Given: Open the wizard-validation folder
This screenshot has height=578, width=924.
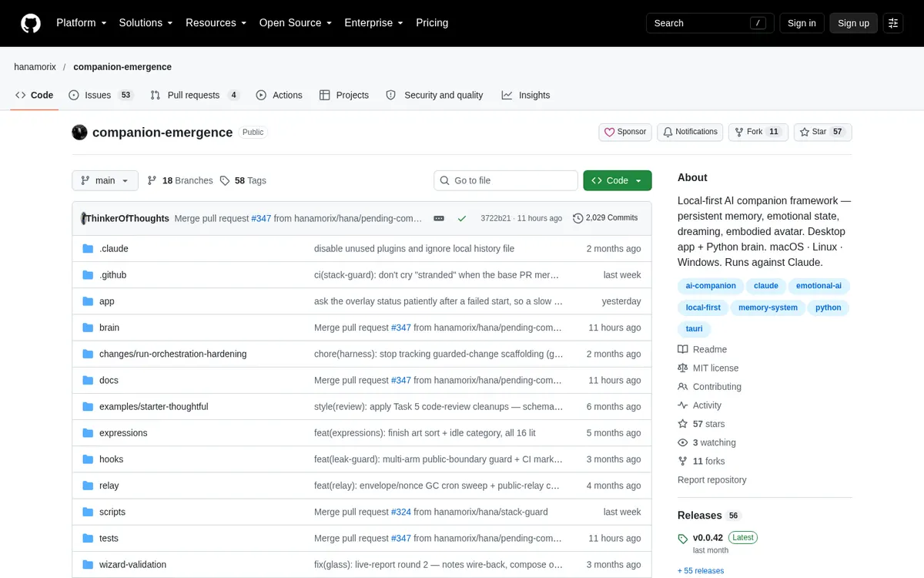Looking at the screenshot, I should point(132,564).
